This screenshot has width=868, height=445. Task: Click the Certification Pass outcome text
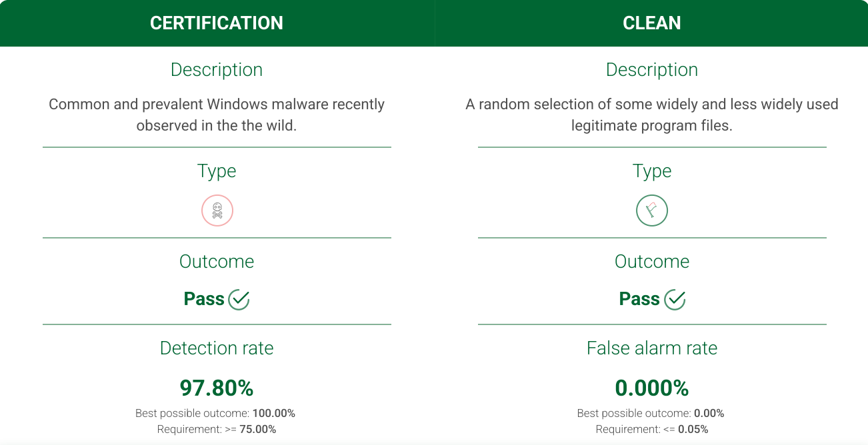[x=204, y=299]
